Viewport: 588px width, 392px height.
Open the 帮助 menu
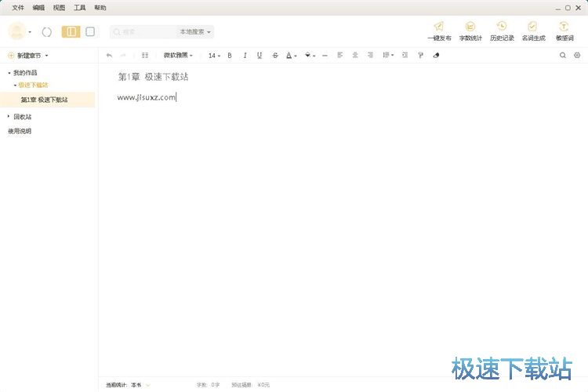tap(100, 8)
